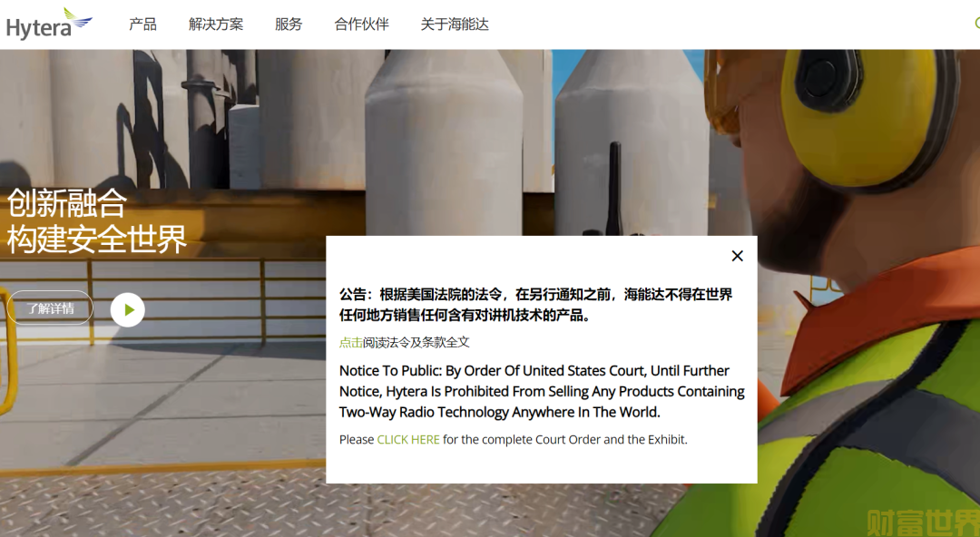Click the Chinese 公告 notice text
The width and height of the screenshot is (980, 537).
535,305
